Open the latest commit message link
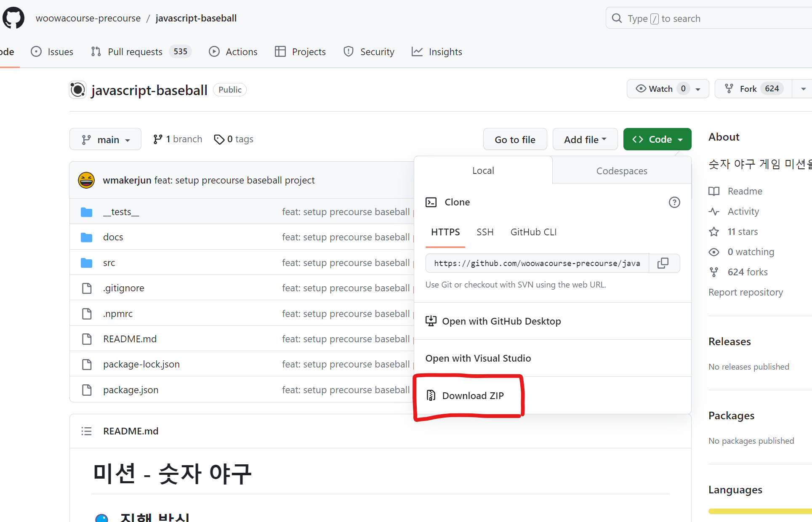Screen dimensions: 812x522 [234, 180]
